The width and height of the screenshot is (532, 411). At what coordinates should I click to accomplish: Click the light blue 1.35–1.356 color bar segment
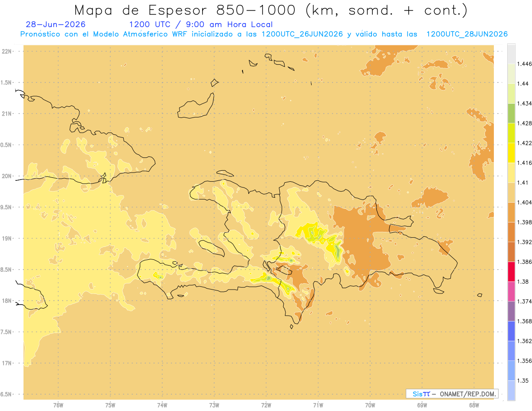[x=511, y=371]
